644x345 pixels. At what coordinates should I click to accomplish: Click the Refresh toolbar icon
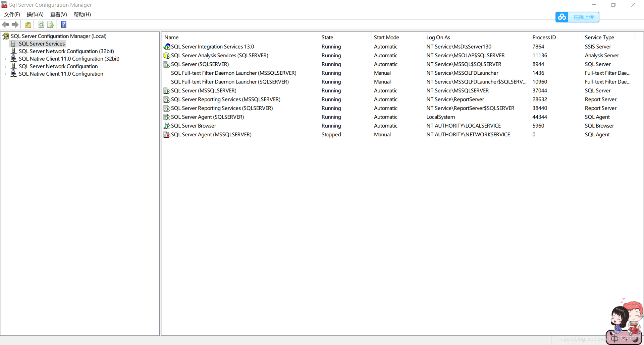pyautogui.click(x=41, y=24)
